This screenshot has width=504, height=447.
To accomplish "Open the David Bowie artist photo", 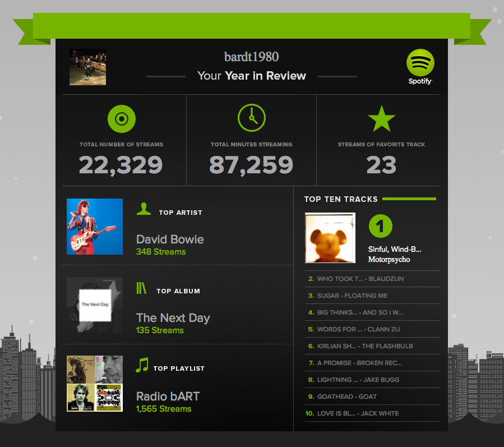I will tap(94, 227).
